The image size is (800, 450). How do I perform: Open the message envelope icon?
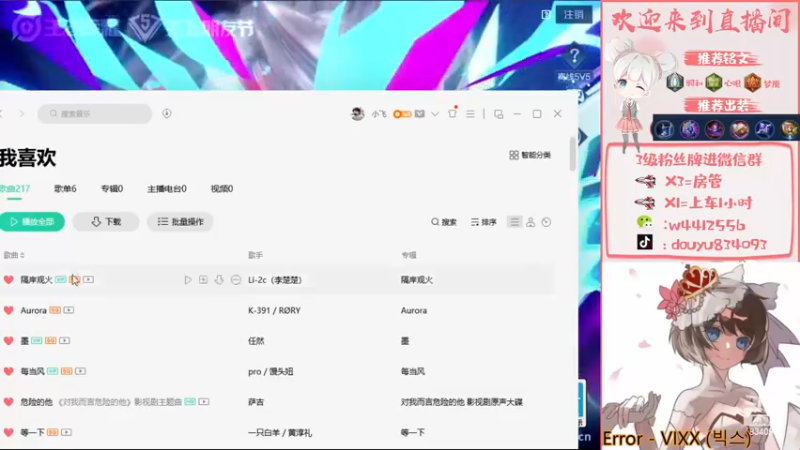coord(420,114)
